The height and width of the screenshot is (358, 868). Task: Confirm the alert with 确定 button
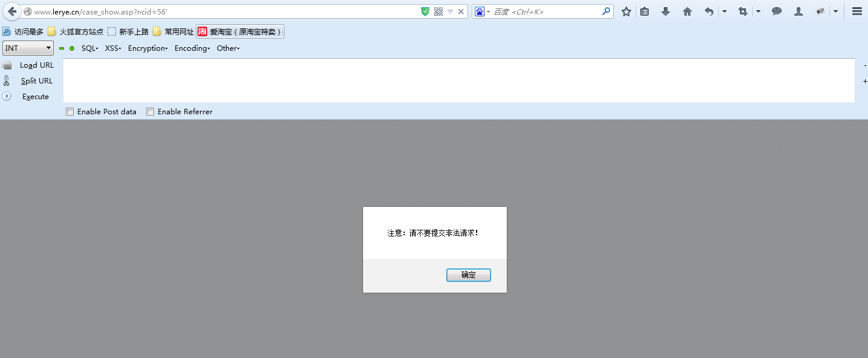pyautogui.click(x=469, y=275)
